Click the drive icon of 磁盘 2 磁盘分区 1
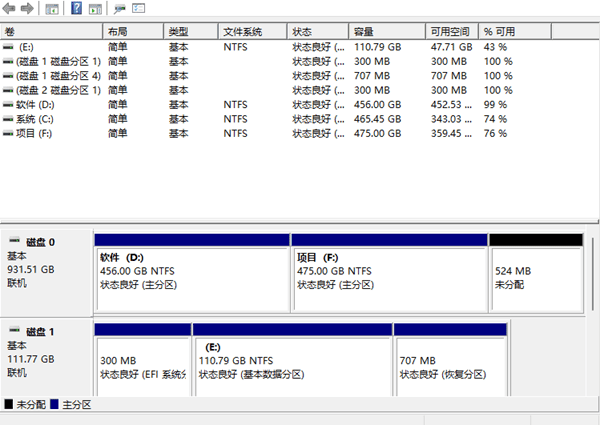This screenshot has height=425, width=600. pos(8,90)
